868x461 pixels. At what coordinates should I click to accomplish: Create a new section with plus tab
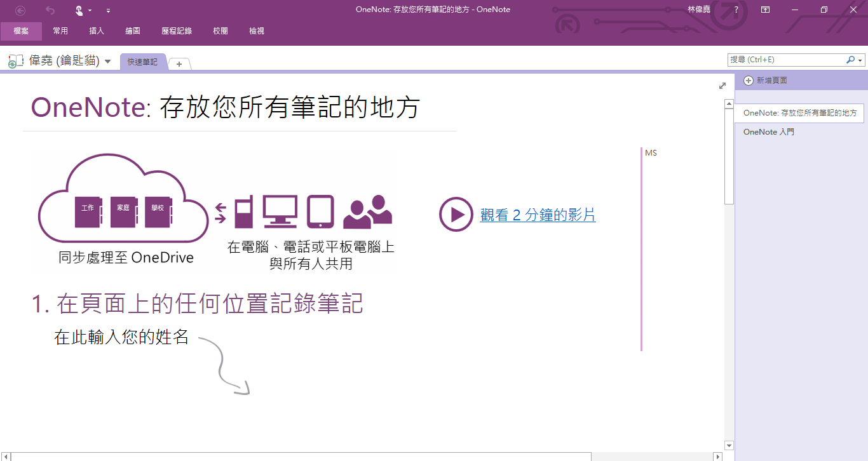click(x=179, y=63)
